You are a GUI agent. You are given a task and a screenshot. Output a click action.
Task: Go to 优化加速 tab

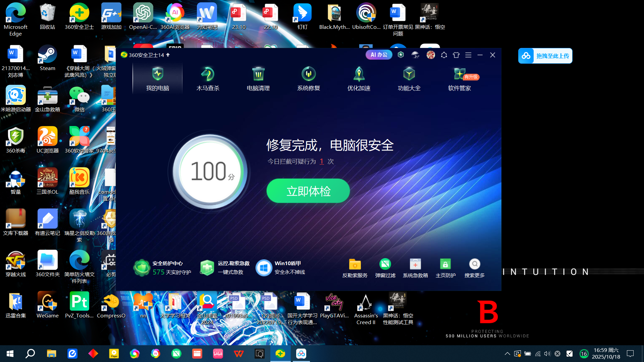(x=359, y=79)
